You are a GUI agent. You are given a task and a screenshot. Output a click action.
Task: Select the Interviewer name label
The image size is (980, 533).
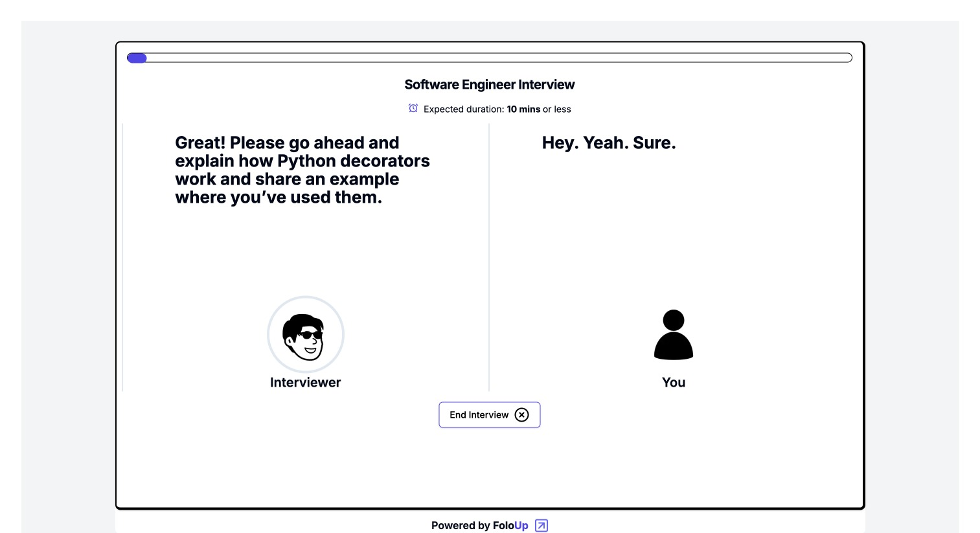(305, 382)
